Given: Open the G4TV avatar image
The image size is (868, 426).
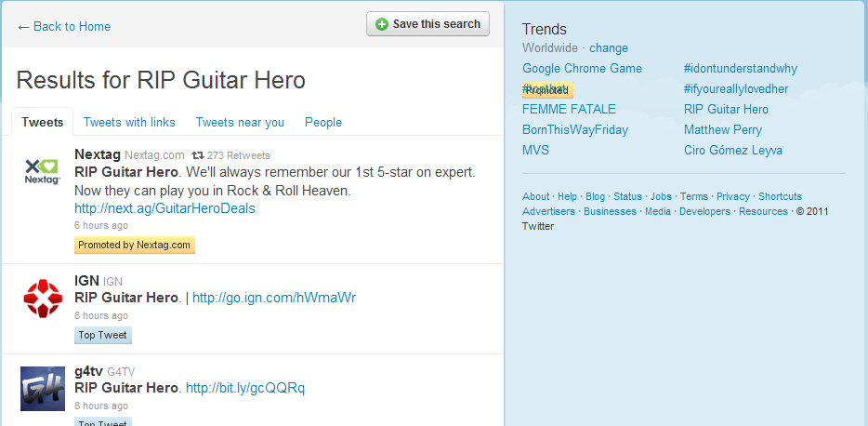Looking at the screenshot, I should (43, 389).
